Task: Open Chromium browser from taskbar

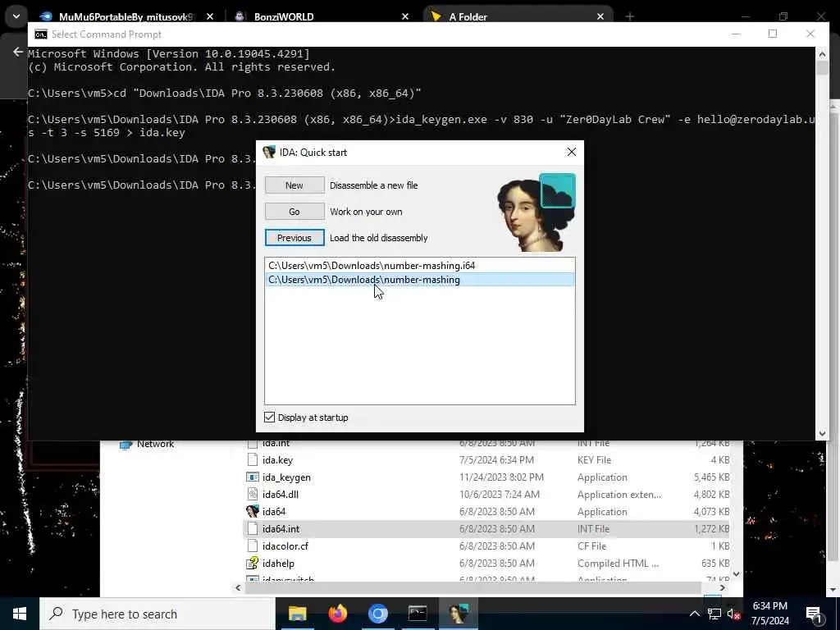Action: click(x=377, y=614)
